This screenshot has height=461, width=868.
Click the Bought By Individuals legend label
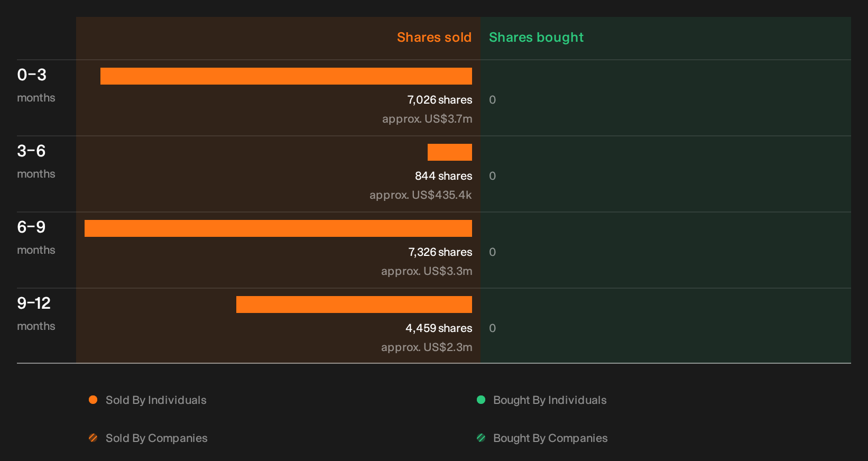(550, 400)
